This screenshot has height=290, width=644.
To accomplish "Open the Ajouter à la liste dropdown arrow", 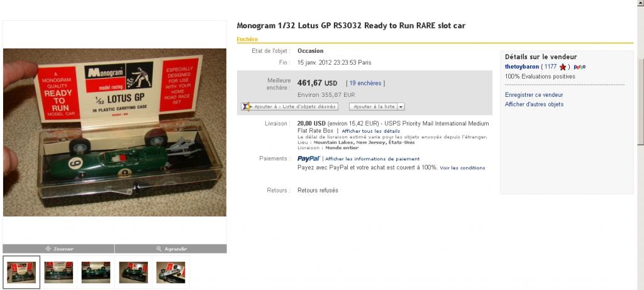I will coord(401,107).
